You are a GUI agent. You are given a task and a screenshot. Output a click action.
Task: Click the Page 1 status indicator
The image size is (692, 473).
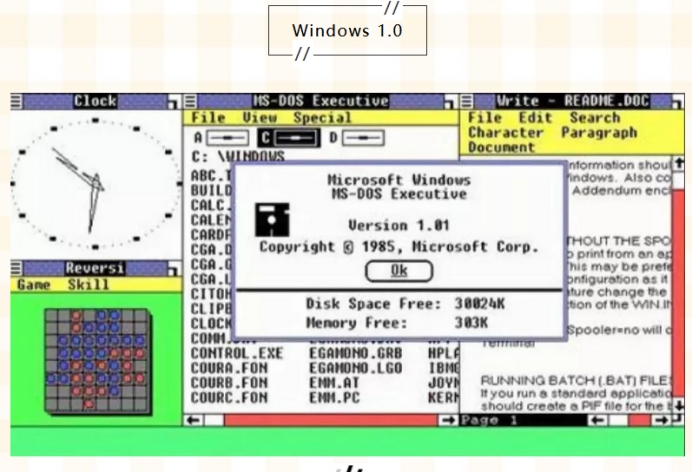point(489,420)
